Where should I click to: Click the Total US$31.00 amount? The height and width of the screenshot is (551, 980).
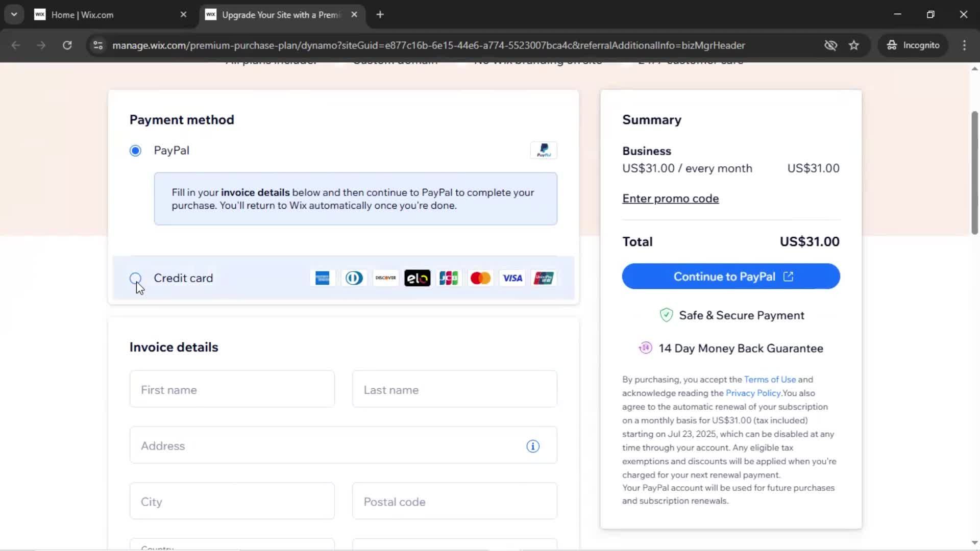[x=810, y=242]
